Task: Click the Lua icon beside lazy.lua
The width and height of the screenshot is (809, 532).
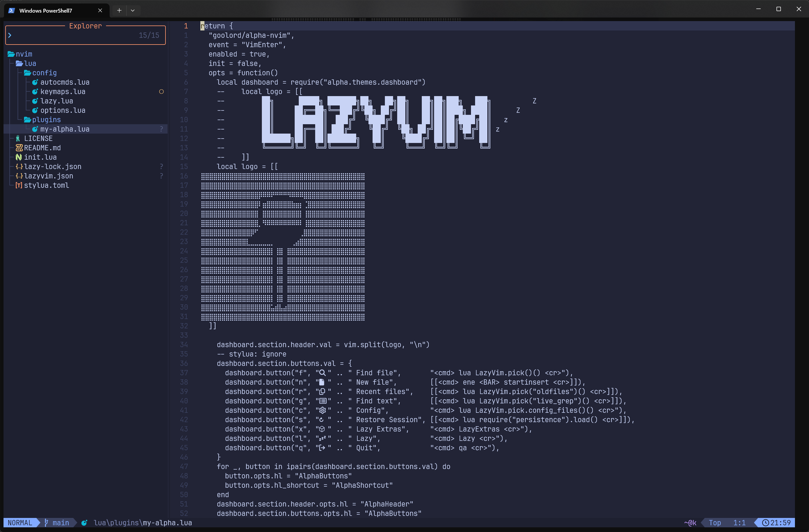Action: (35, 101)
